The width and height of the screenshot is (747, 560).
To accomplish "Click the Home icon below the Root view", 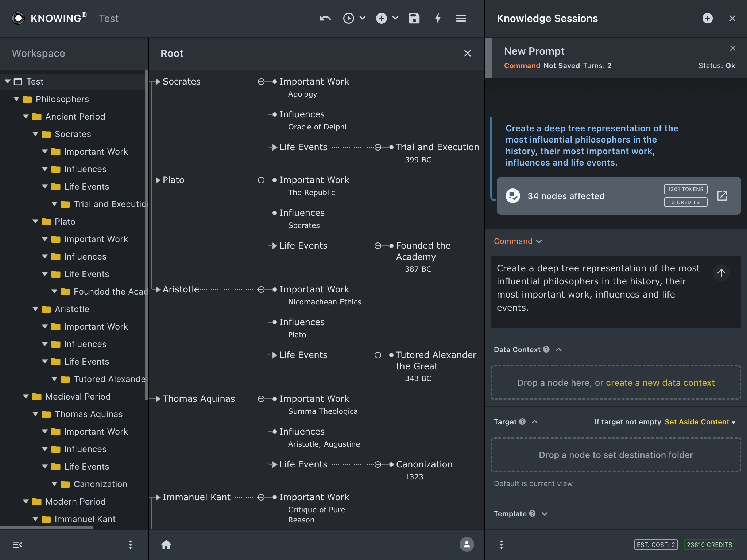I will click(166, 544).
